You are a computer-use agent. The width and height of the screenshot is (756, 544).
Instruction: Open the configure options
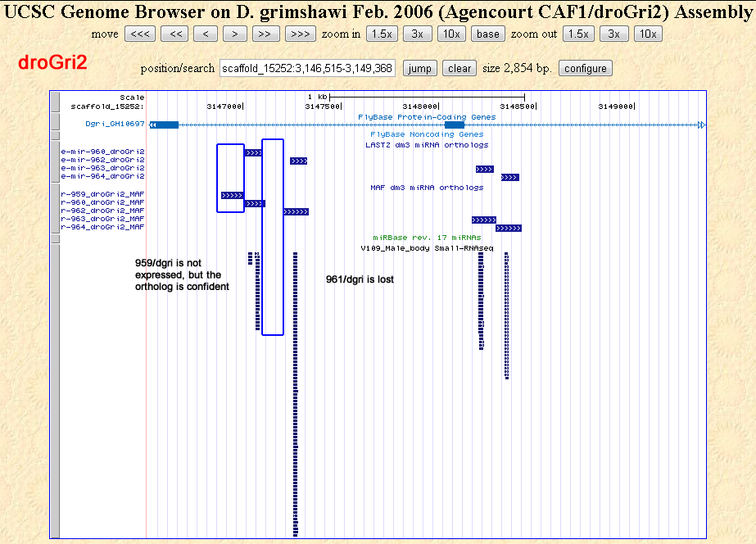(x=585, y=69)
